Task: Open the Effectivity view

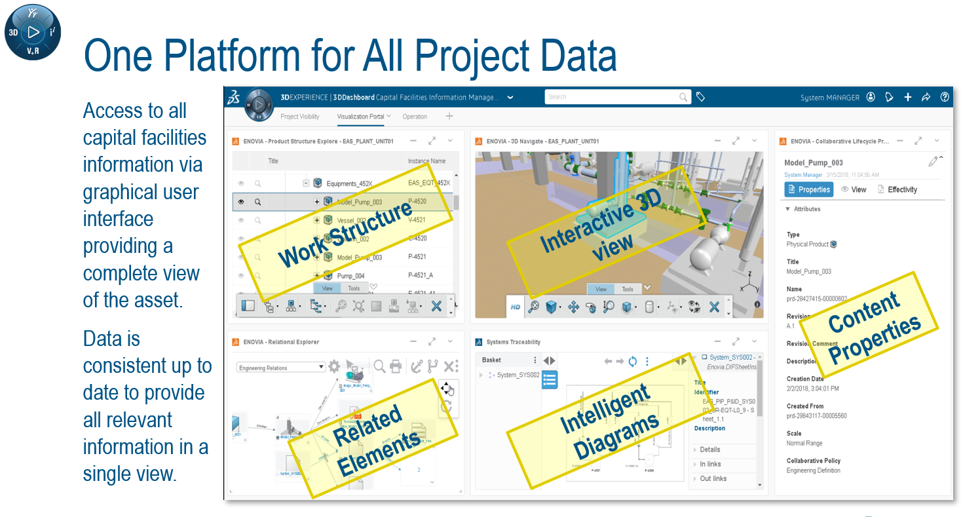Action: [897, 189]
